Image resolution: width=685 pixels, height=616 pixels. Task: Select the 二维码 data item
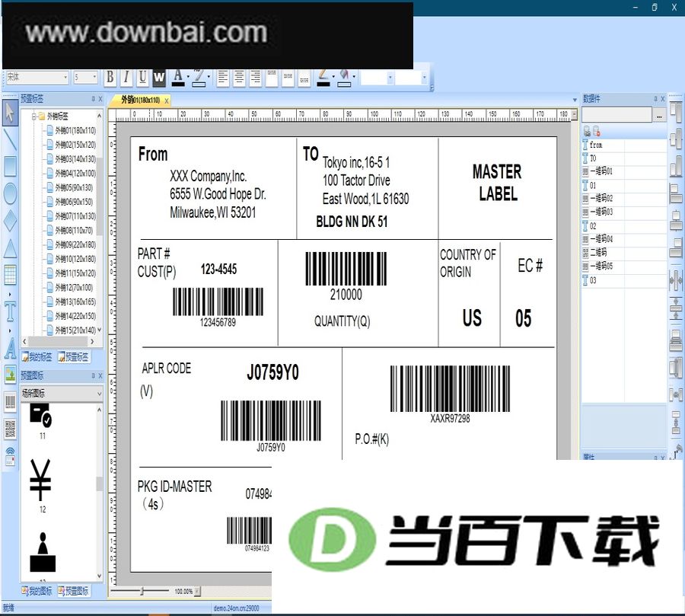pos(624,252)
